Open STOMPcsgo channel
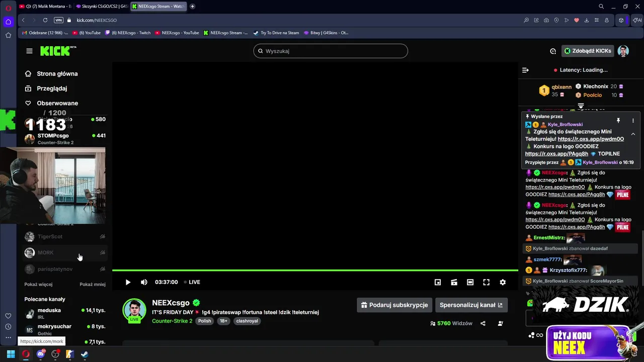Viewport: 644px width, 362px height. [65, 139]
